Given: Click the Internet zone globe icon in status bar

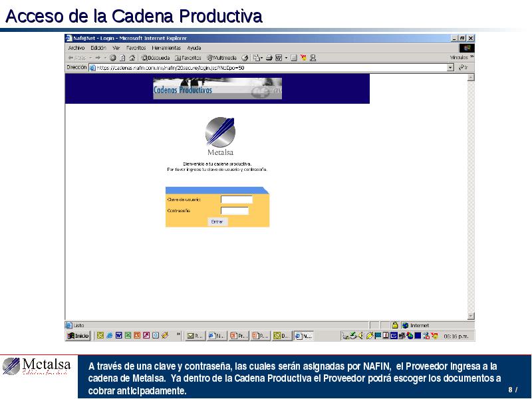Looking at the screenshot, I should pos(405,325).
